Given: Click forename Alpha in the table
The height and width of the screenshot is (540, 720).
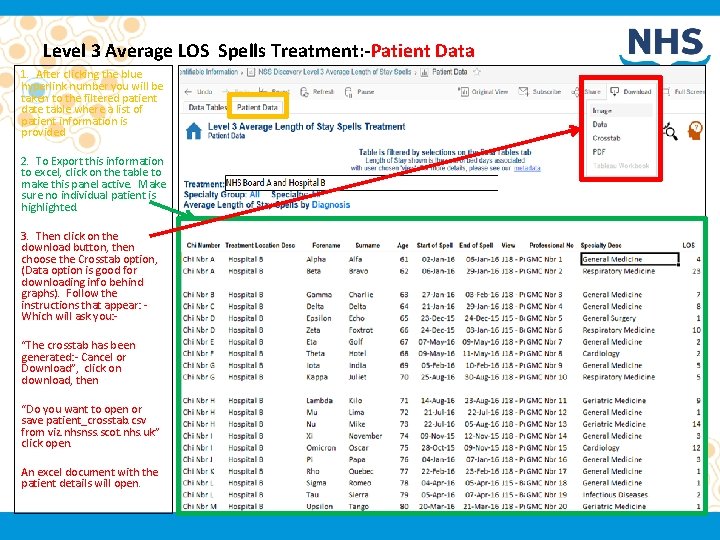Looking at the screenshot, I should point(316,259).
